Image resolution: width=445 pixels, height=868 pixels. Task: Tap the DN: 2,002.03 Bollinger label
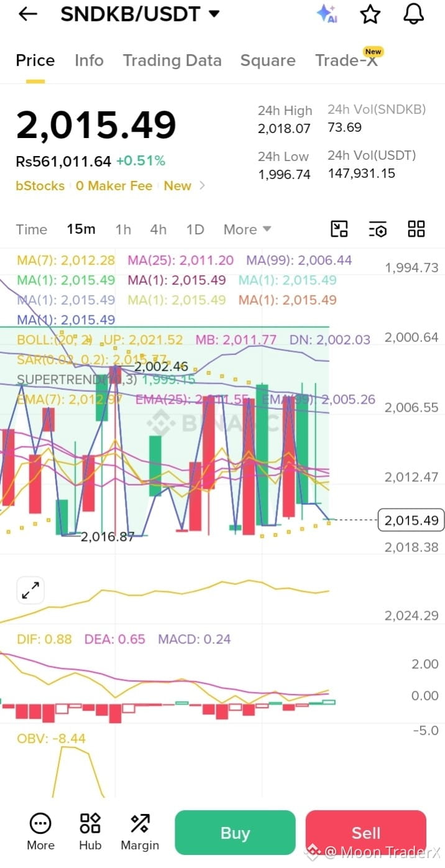click(x=330, y=339)
